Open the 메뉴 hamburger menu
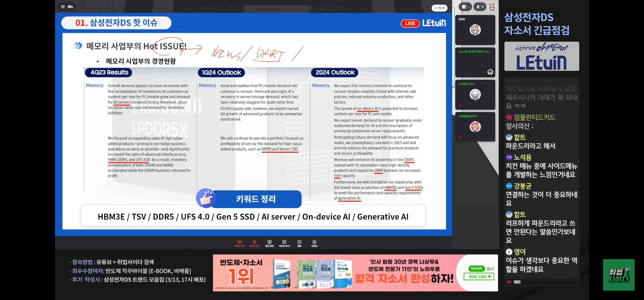This screenshot has width=644, height=300. click(67, 7)
